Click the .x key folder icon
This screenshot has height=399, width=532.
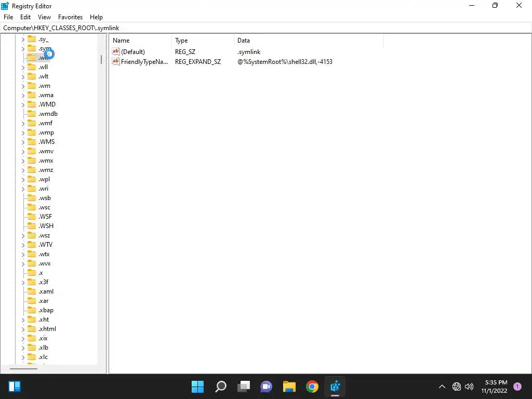click(x=32, y=273)
